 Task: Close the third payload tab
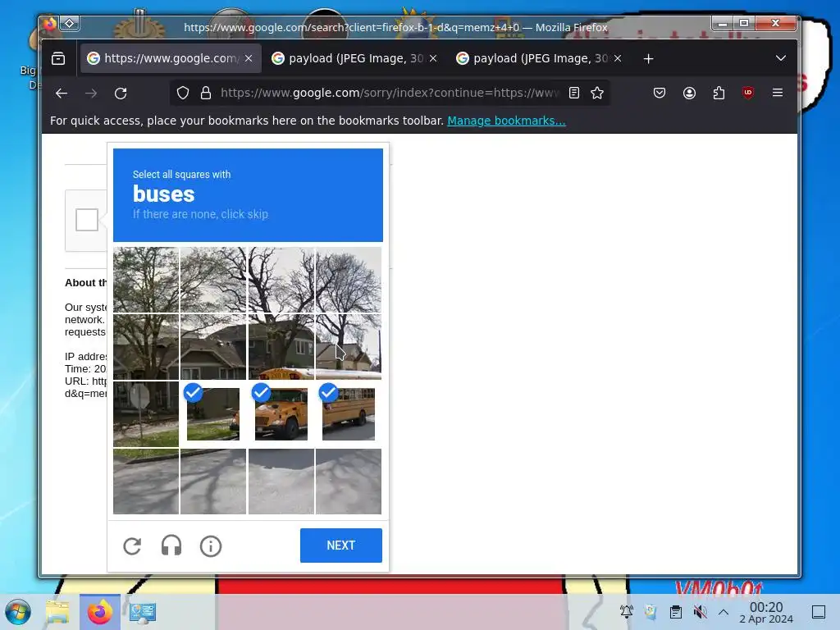tap(618, 58)
